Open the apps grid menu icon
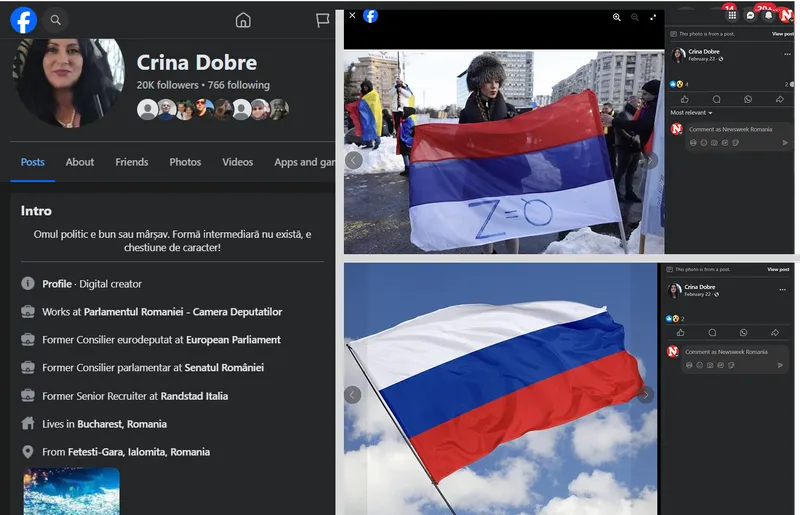Screen dimensions: 800x515 click(732, 15)
